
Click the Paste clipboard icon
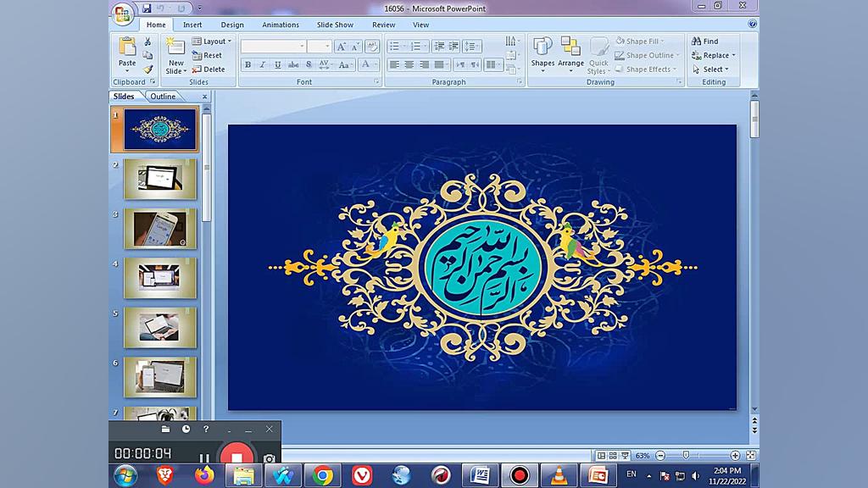coord(127,47)
